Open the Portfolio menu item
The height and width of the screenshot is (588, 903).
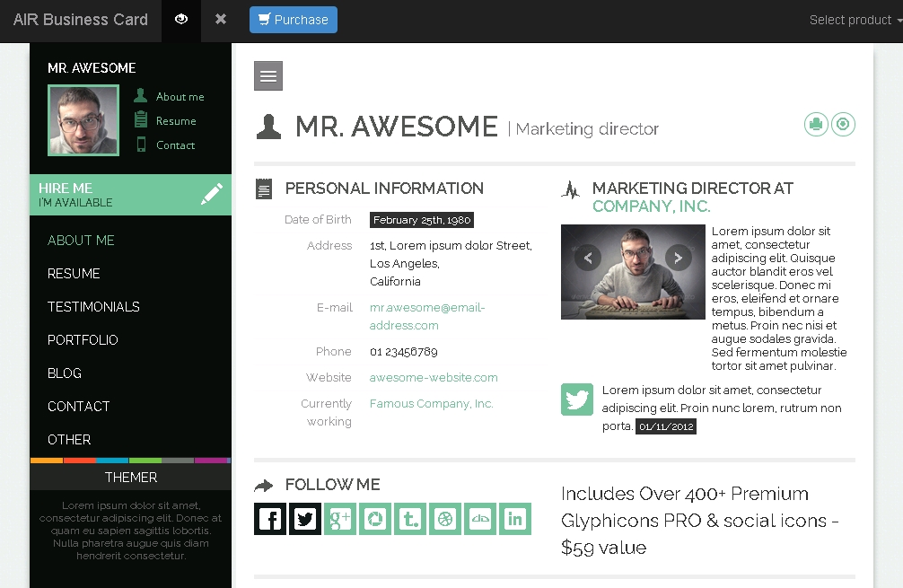83,340
